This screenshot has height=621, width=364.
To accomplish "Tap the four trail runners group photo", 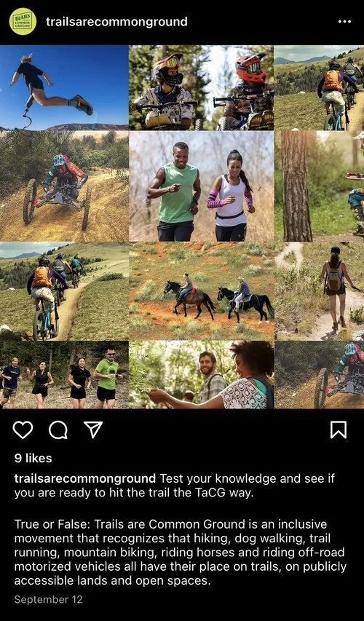I will (x=64, y=374).
